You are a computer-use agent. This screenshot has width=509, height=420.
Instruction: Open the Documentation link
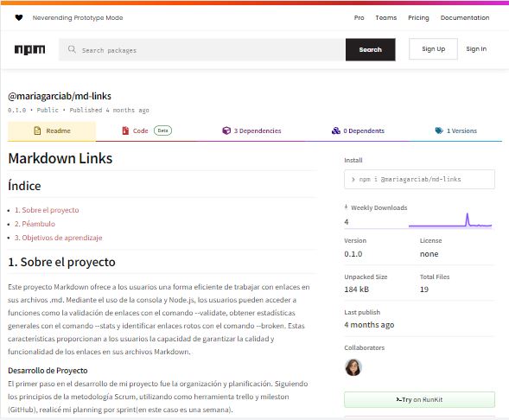pos(465,18)
